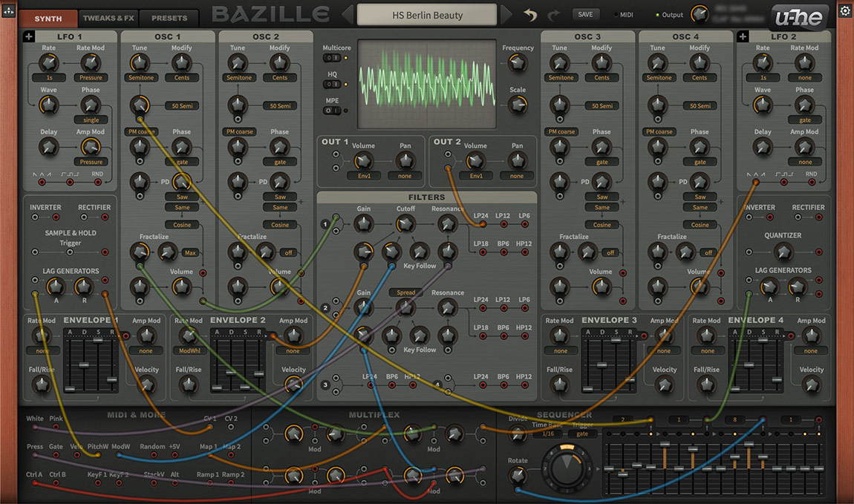854x504 pixels.
Task: Click the previous preset arrow
Action: pyautogui.click(x=348, y=15)
